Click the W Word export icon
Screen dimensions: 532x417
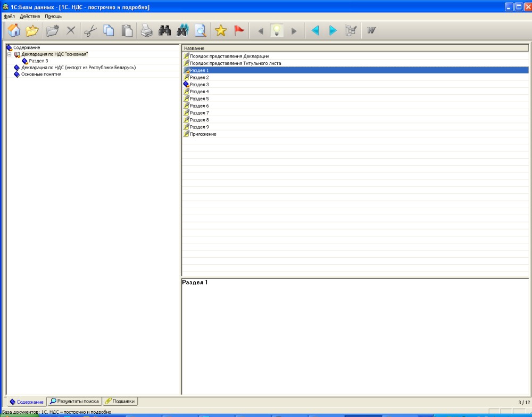[371, 31]
